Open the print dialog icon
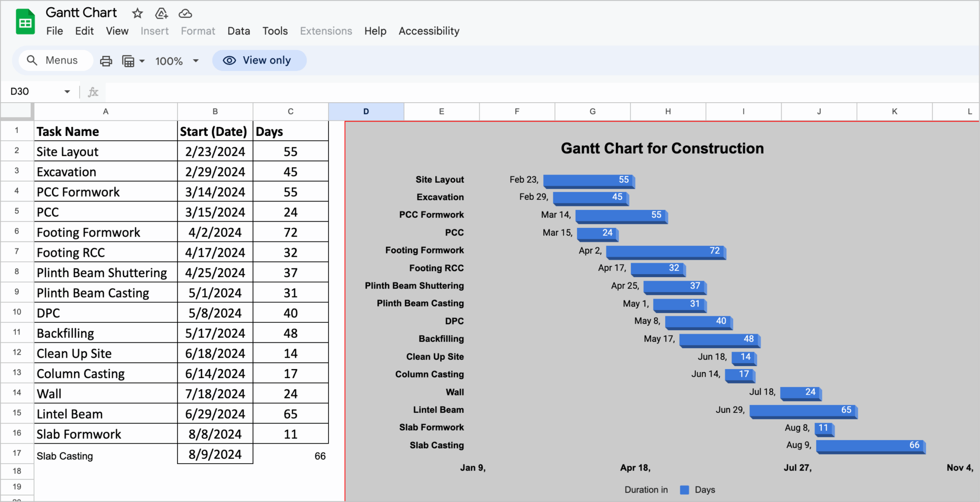Screen dimensions: 980x502 [106, 61]
